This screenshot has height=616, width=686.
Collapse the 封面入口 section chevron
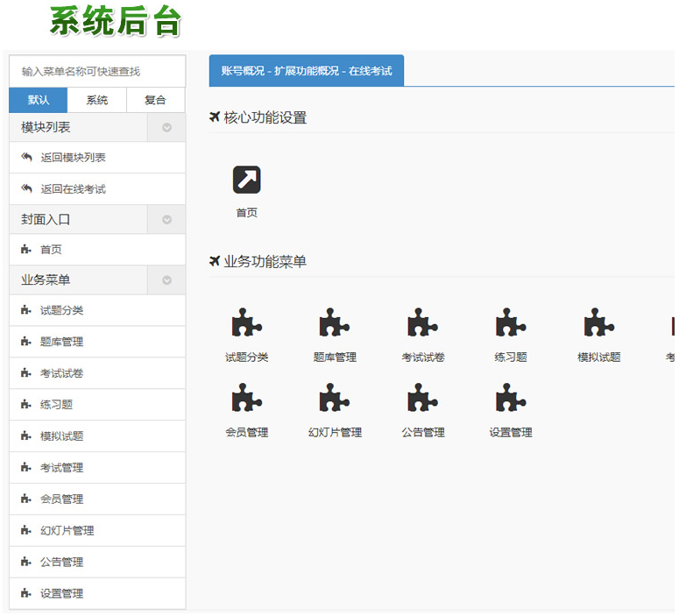click(166, 219)
